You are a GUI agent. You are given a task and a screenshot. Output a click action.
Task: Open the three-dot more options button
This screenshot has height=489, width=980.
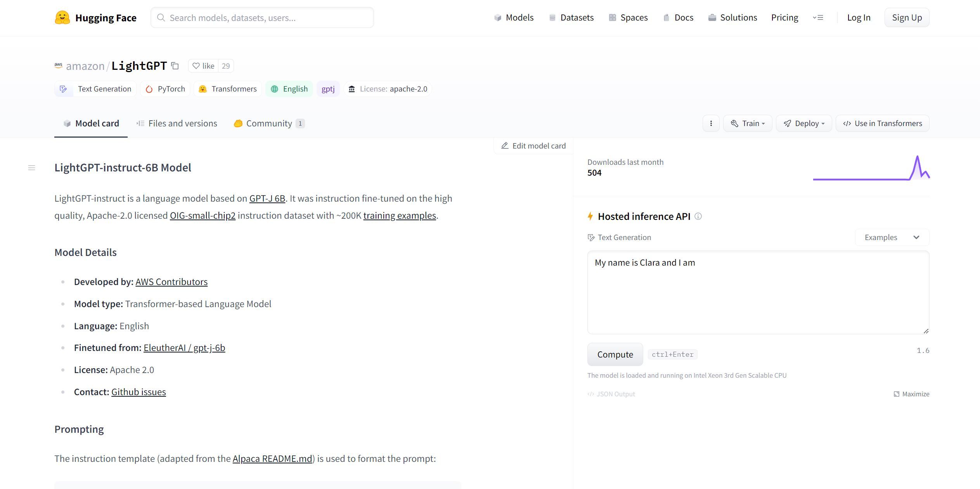711,123
